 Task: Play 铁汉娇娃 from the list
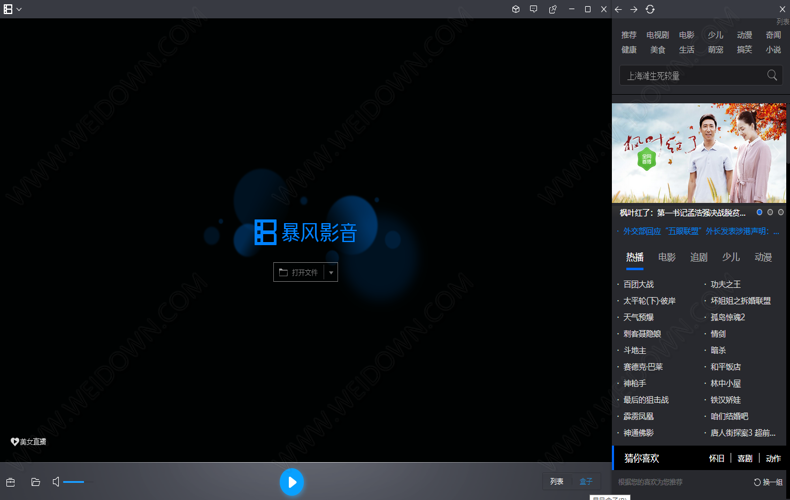pos(726,400)
